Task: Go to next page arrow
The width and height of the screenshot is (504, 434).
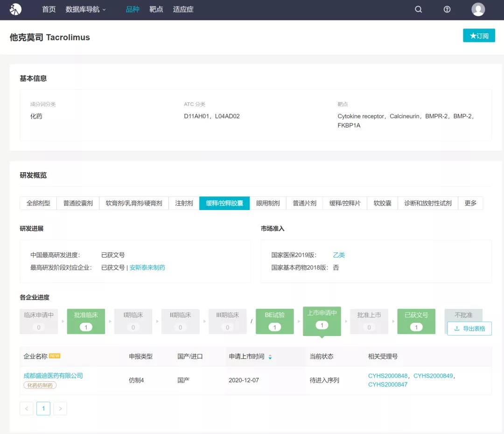Action: [60, 409]
